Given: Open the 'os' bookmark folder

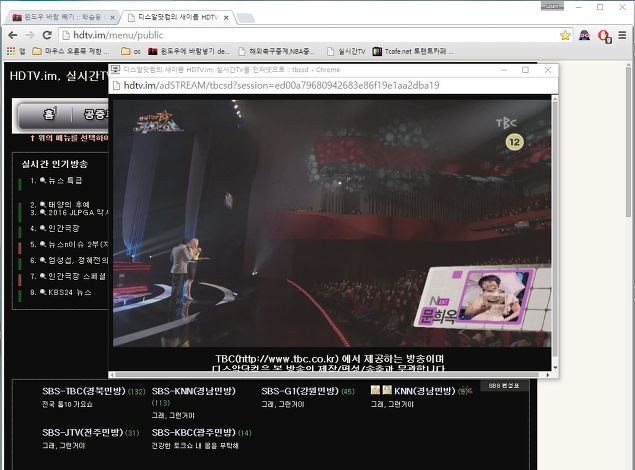Looking at the screenshot, I should (x=131, y=51).
